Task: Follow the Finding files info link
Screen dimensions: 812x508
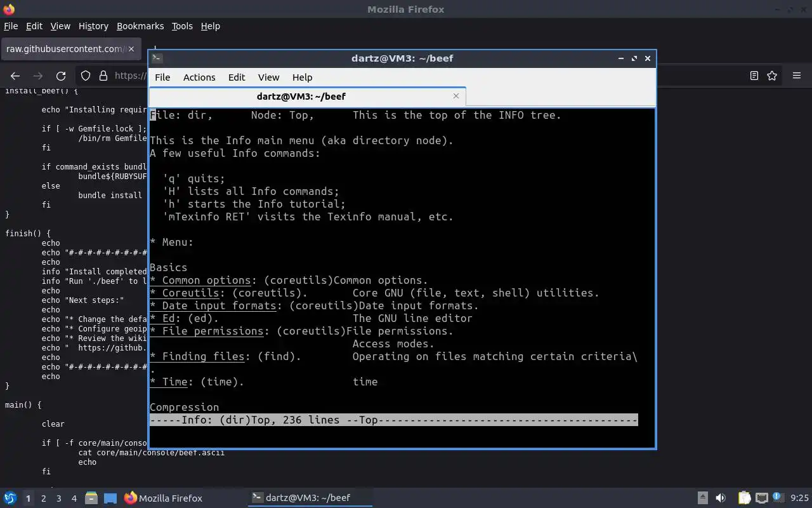Action: (203, 356)
